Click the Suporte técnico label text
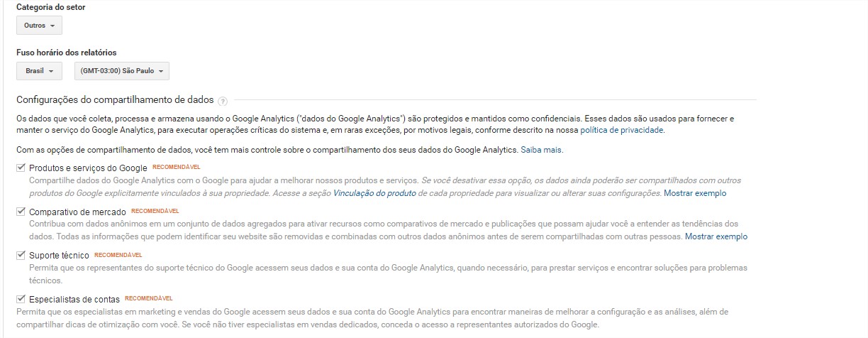Image resolution: width=868 pixels, height=338 pixels. 59,256
